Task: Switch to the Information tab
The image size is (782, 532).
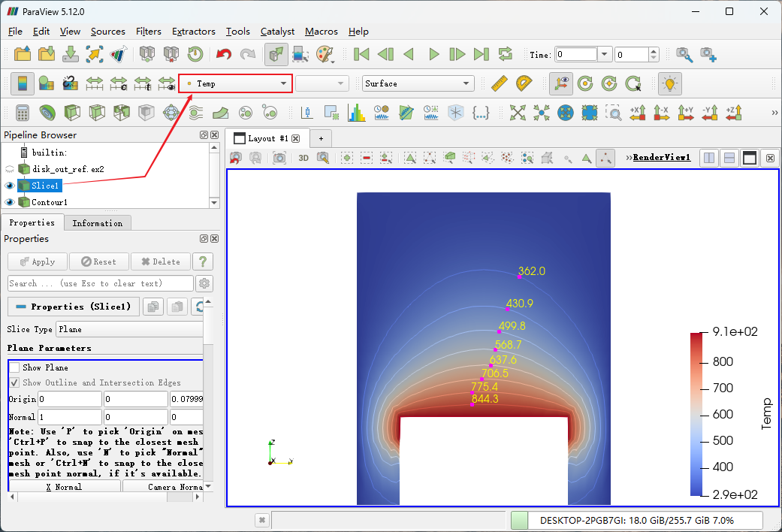Action: [x=97, y=223]
